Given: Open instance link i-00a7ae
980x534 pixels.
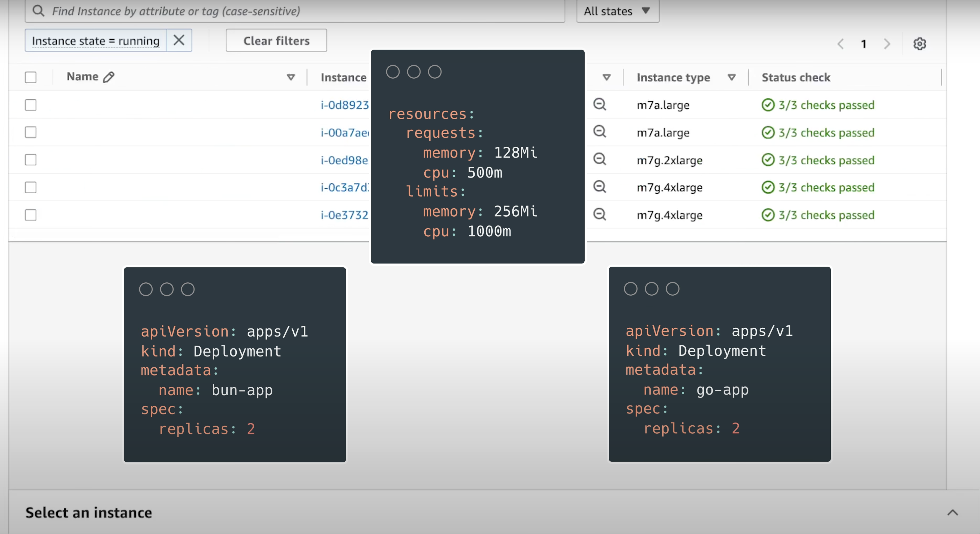Looking at the screenshot, I should coord(344,132).
